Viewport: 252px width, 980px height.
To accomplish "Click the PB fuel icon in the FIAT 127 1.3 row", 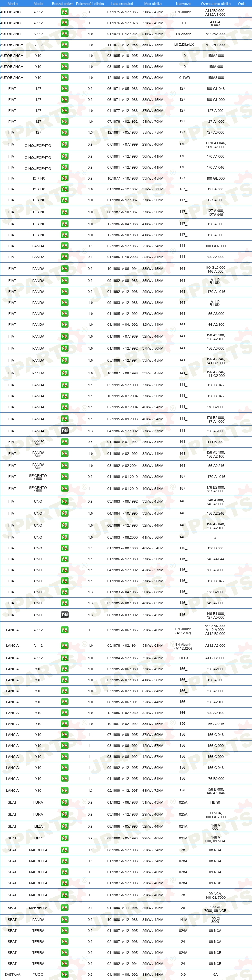I will [65, 132].
